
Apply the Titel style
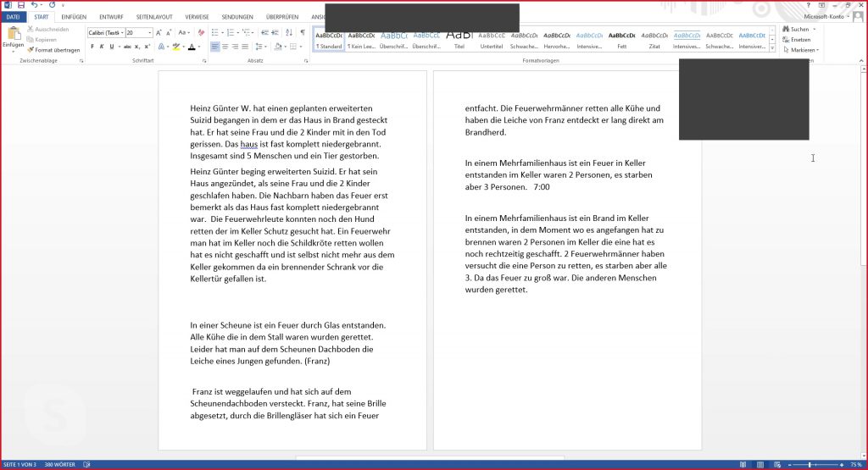459,39
